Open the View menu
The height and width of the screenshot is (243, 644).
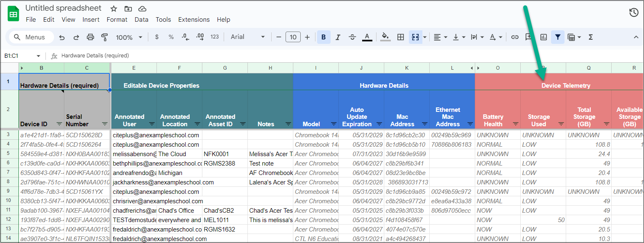[68, 19]
